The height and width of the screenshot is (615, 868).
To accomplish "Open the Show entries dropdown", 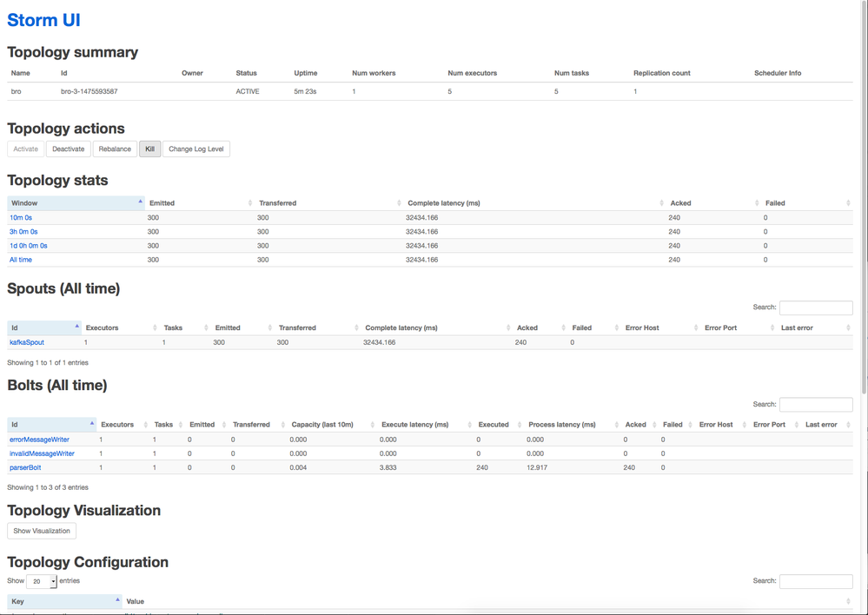I will pos(41,580).
